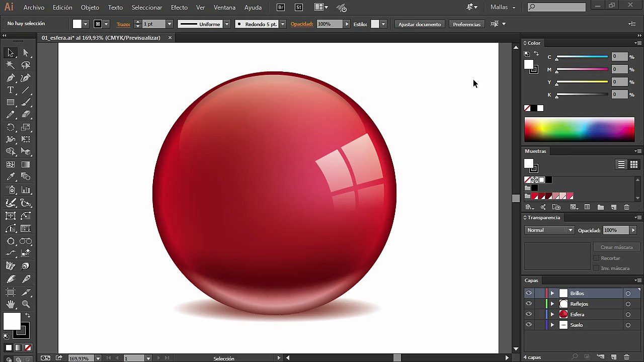Screen dimensions: 644x362
Task: Select the Paintbrush tool
Action: (26, 102)
